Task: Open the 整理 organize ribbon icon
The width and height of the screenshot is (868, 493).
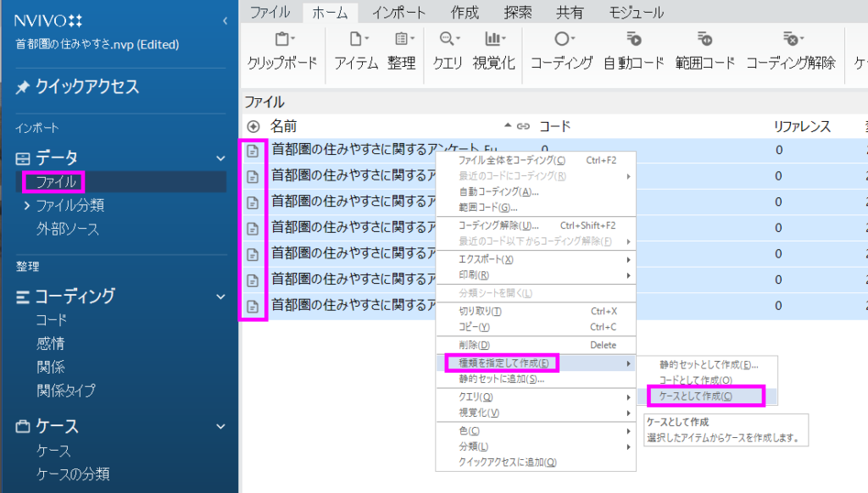Action: [x=401, y=40]
